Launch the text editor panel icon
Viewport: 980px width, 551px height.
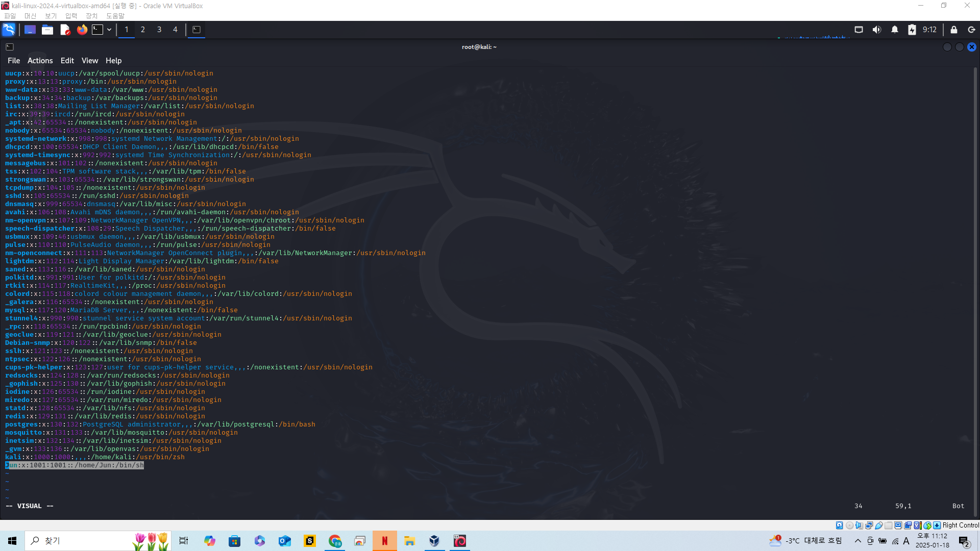pyautogui.click(x=65, y=30)
